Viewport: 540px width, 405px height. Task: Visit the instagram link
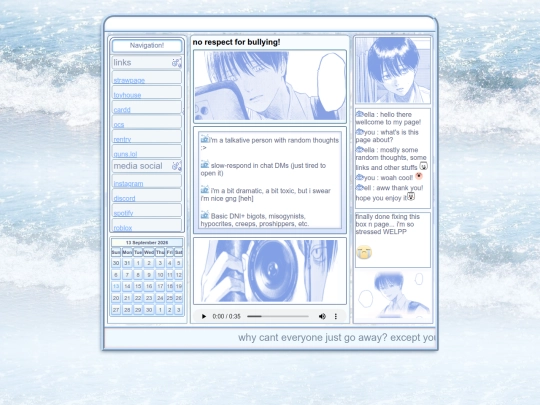[128, 184]
